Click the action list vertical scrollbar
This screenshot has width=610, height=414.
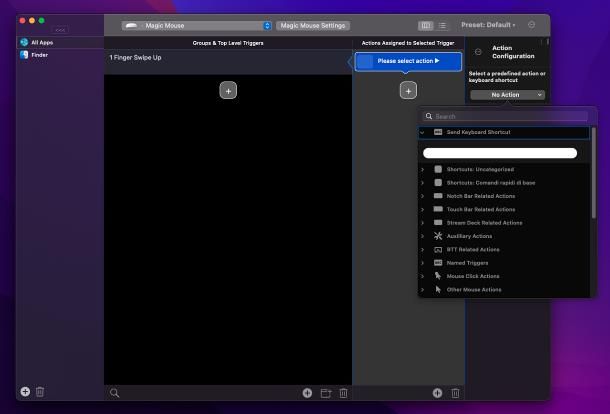(x=594, y=173)
